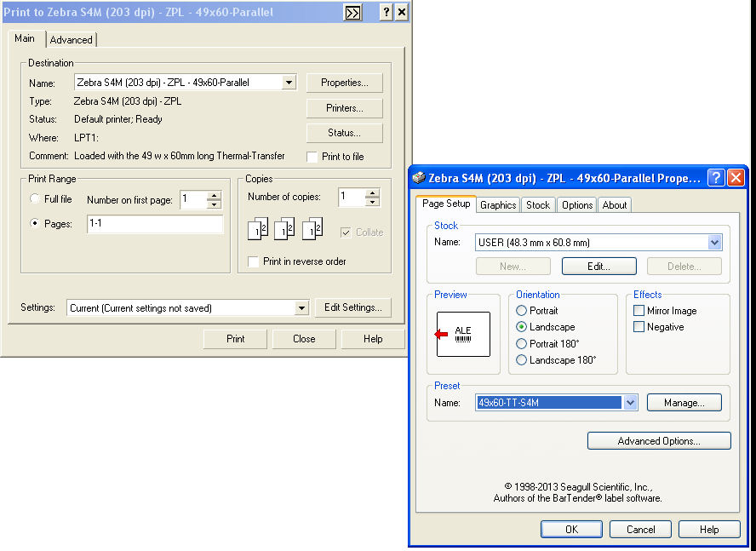Click the blue help icon in Properties title bar

(x=716, y=178)
